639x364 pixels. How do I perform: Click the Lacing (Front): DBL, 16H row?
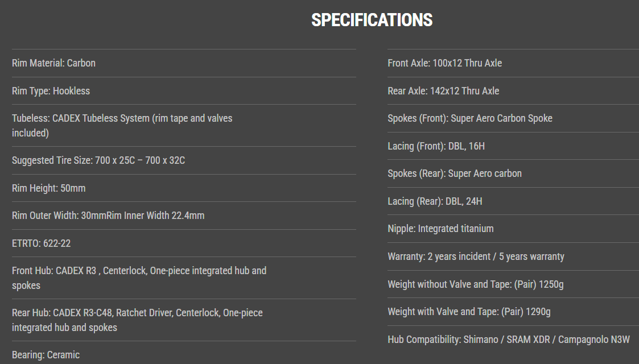(436, 146)
